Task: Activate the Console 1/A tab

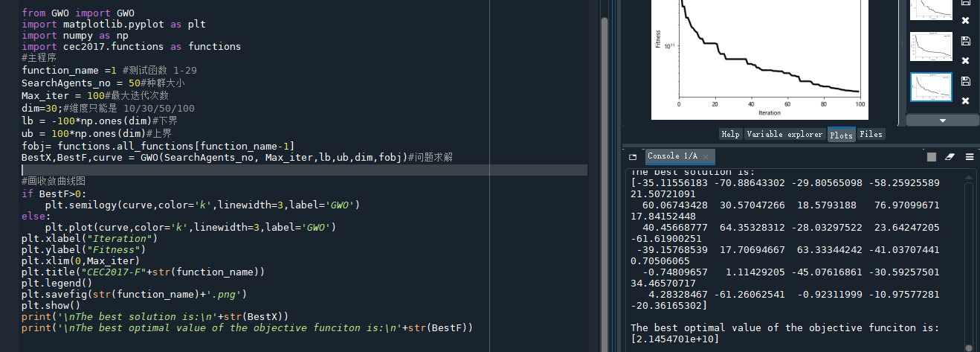Action: (671, 156)
